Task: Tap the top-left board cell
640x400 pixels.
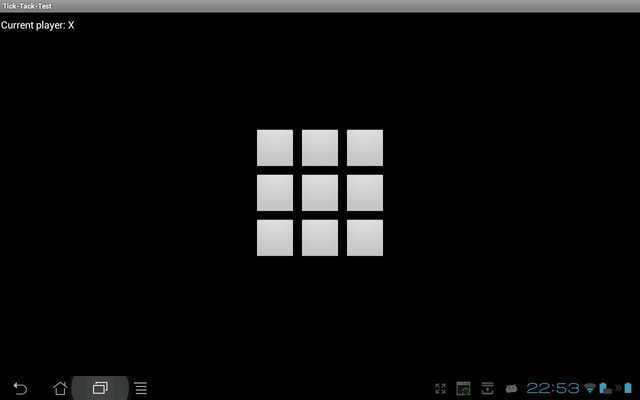Action: [x=275, y=148]
